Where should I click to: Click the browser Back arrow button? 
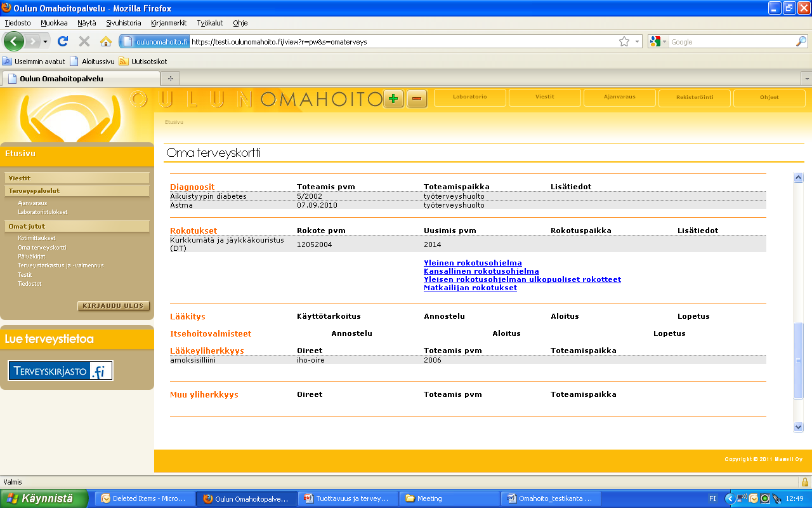[14, 41]
